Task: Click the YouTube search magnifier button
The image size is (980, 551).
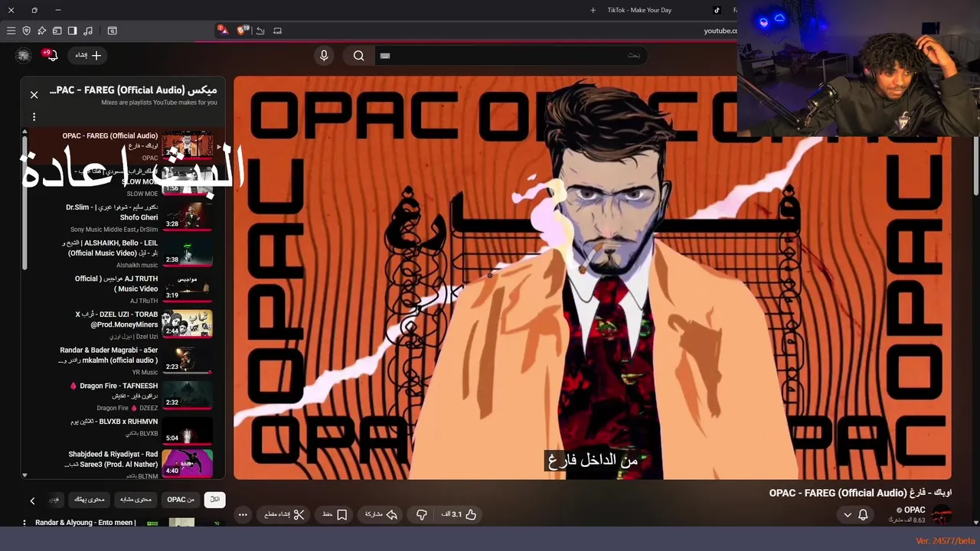Action: [x=358, y=55]
